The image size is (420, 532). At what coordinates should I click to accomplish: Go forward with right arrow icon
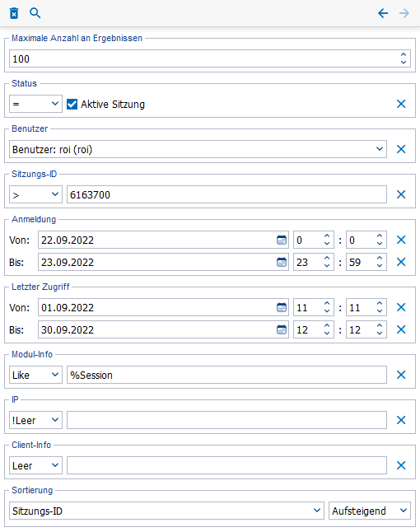click(404, 13)
